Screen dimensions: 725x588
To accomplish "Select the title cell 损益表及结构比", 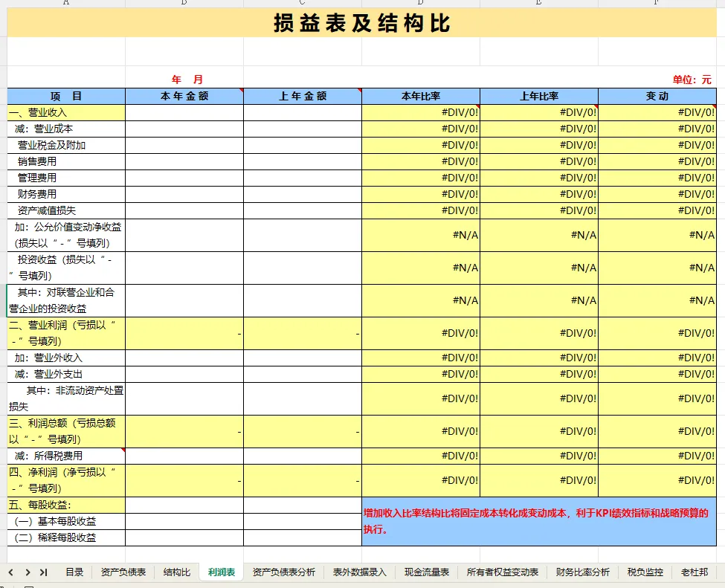I will tap(361, 22).
